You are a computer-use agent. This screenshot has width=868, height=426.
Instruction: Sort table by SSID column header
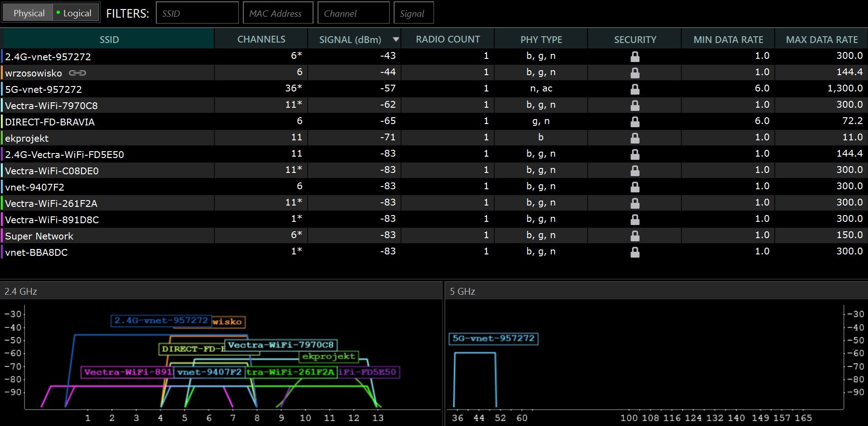(x=109, y=39)
